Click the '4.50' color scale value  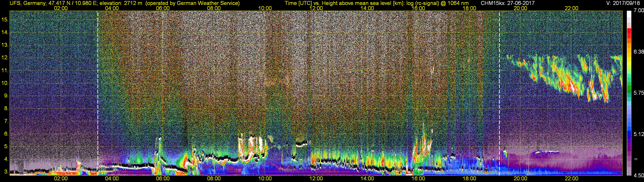click(638, 176)
